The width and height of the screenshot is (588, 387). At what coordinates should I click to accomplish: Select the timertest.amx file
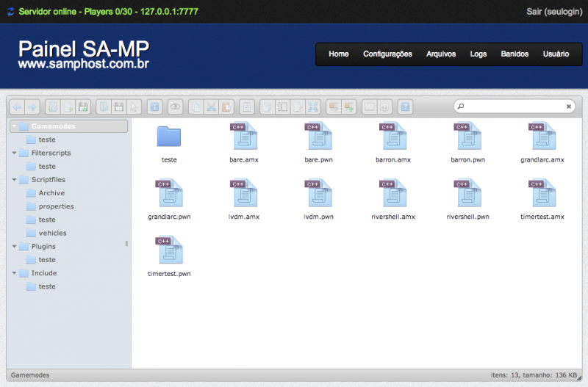coord(542,200)
